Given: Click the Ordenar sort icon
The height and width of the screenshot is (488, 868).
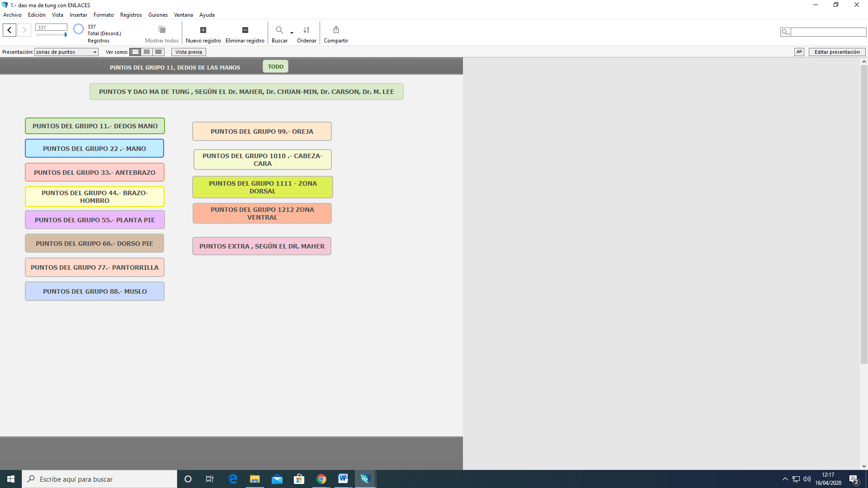Looking at the screenshot, I should click(307, 30).
